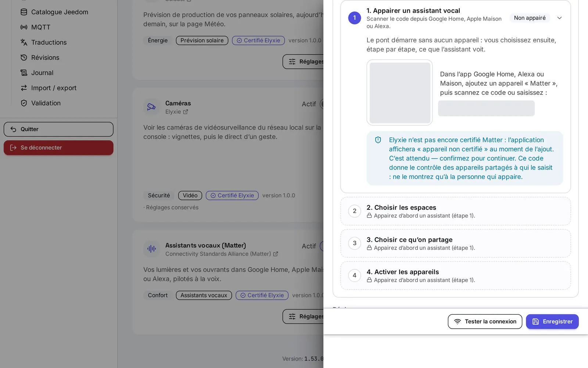The image size is (588, 368).
Task: Expand step 2 Choisir les espaces
Action: (x=456, y=211)
